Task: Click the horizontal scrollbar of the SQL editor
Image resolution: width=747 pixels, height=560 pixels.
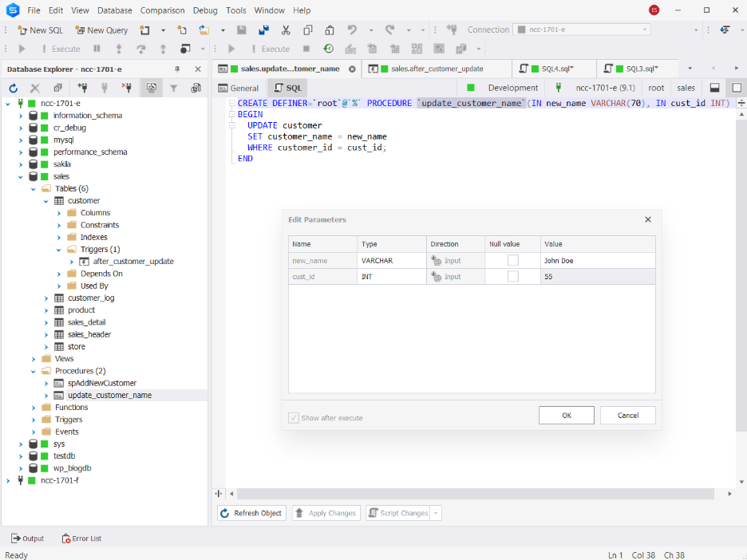Action: pos(476,494)
